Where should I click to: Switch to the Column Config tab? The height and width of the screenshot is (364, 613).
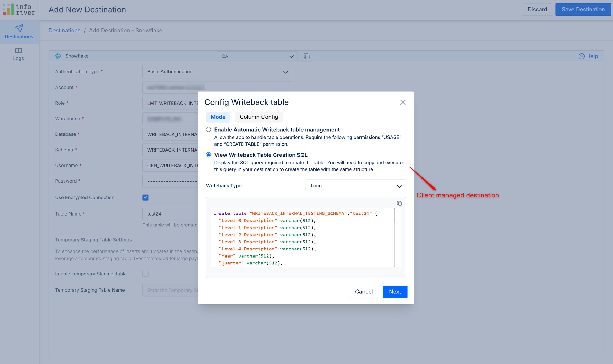pos(259,117)
